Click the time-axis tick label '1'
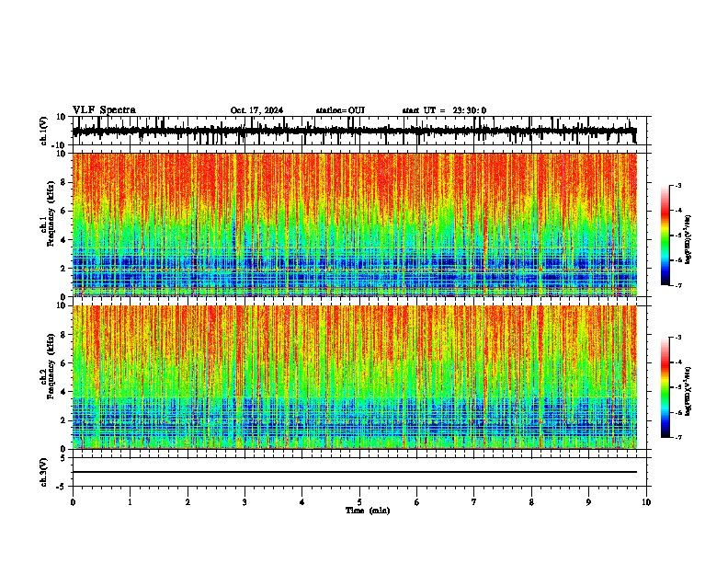The width and height of the screenshot is (728, 563). coord(130,502)
